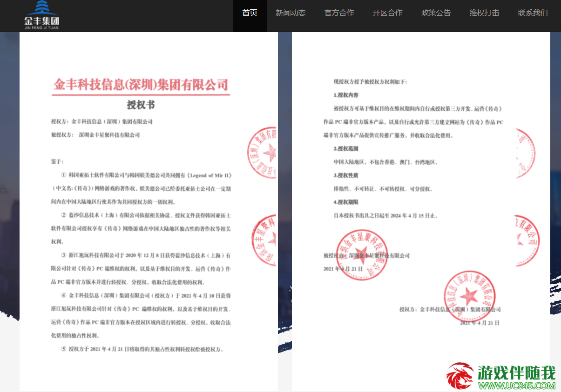The height and width of the screenshot is (392, 561).
Task: Click the text 排他性、不可转让、不可转授权、可分授权
Action: coord(384,189)
